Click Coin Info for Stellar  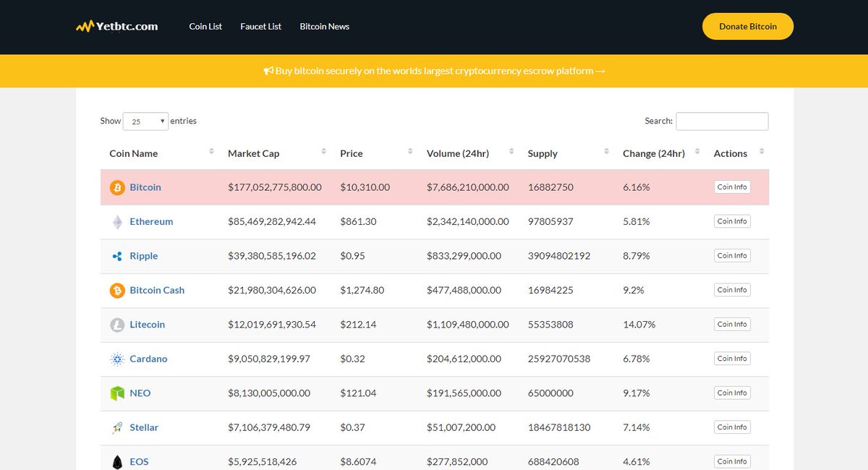[x=732, y=427]
